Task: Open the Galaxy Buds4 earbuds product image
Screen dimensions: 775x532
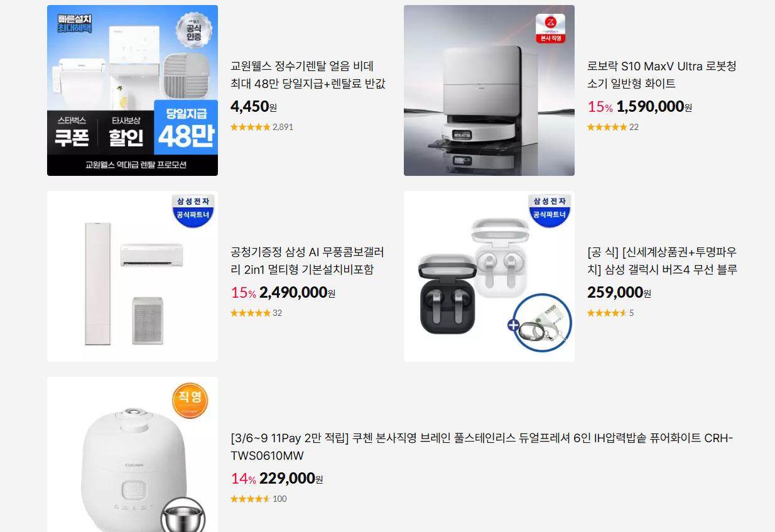Action: click(x=489, y=276)
